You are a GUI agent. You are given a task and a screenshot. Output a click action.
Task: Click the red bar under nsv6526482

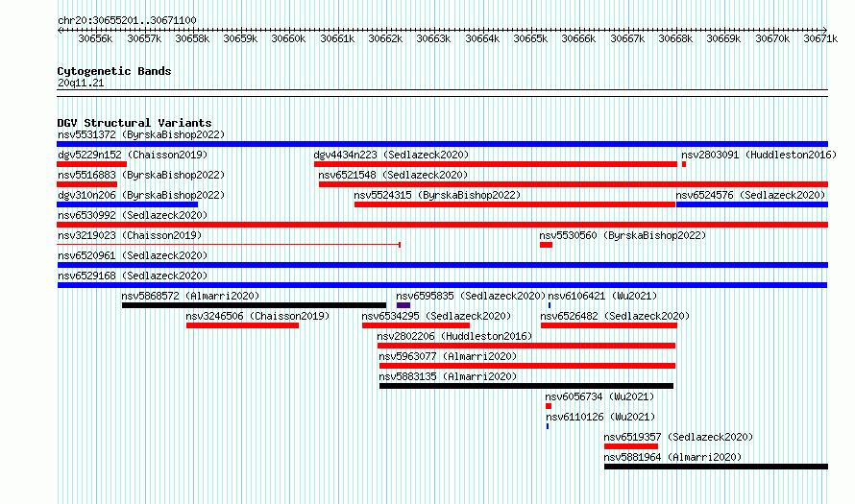609,325
